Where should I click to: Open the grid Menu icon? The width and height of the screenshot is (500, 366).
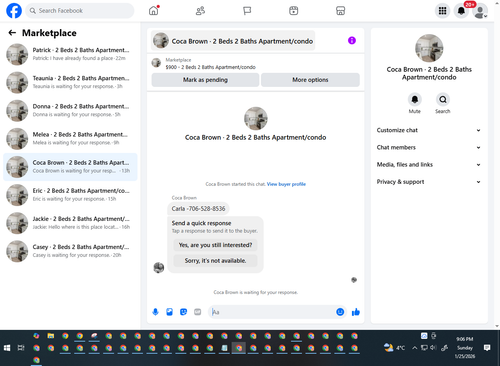(x=442, y=11)
